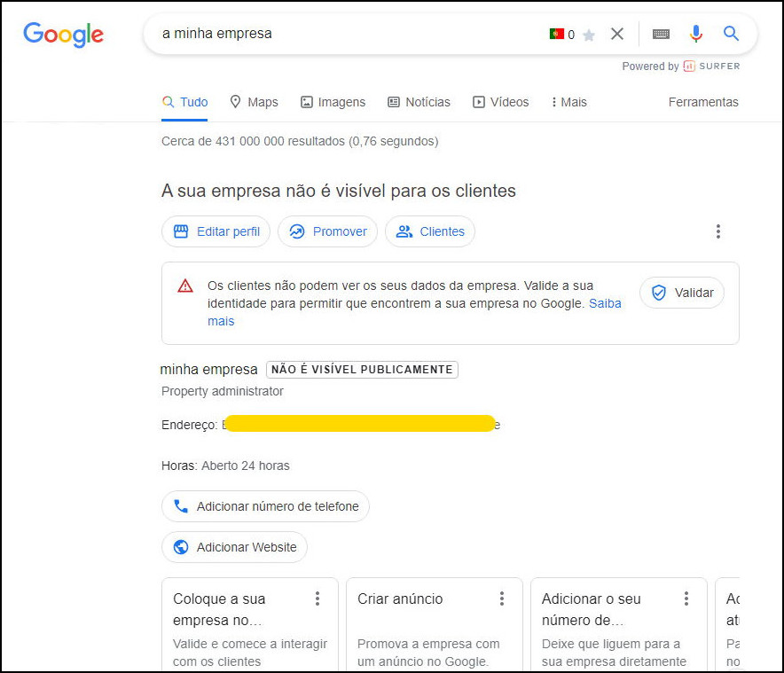The width and height of the screenshot is (784, 673).
Task: Switch to the Maps tab
Action: tap(254, 102)
